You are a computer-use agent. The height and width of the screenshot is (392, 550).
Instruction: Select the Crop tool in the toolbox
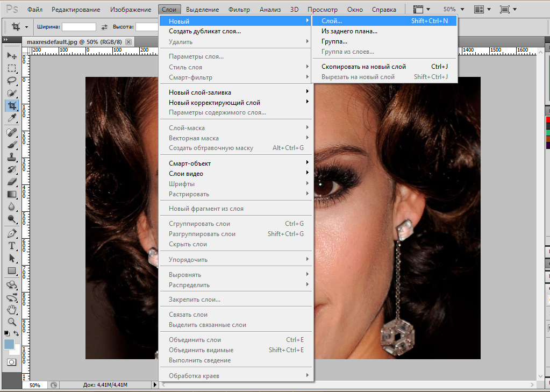12,105
